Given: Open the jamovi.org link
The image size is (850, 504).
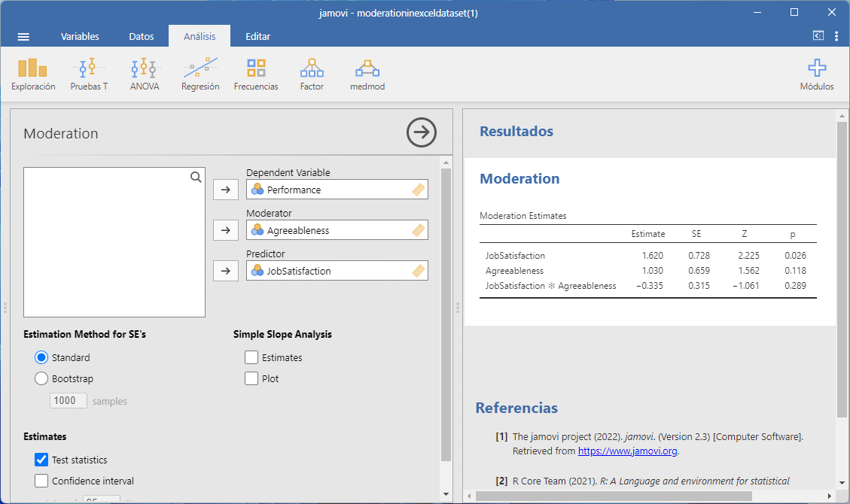Looking at the screenshot, I should pyautogui.click(x=628, y=451).
